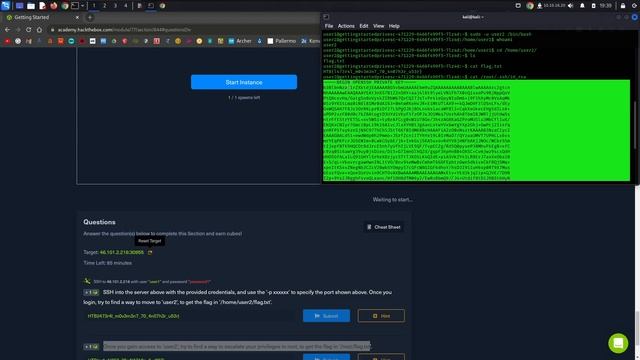Image resolution: width=640 pixels, height=360 pixels.
Task: Launch the text editor panel icon
Action: [42, 6]
